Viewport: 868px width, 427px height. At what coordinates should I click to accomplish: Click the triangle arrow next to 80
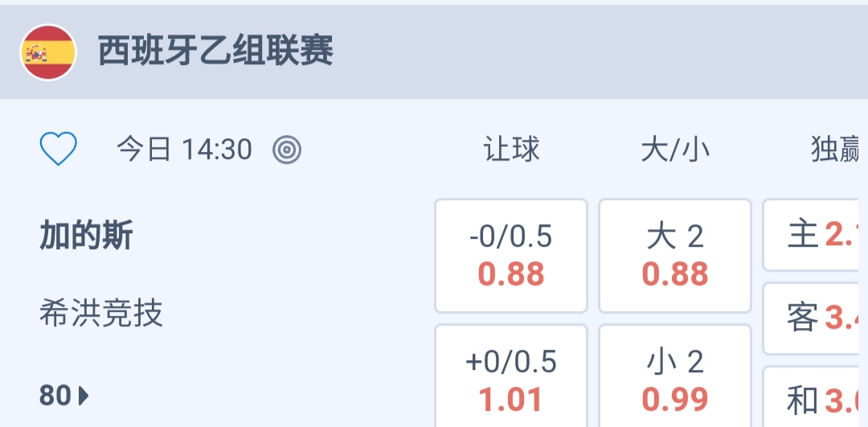84,396
